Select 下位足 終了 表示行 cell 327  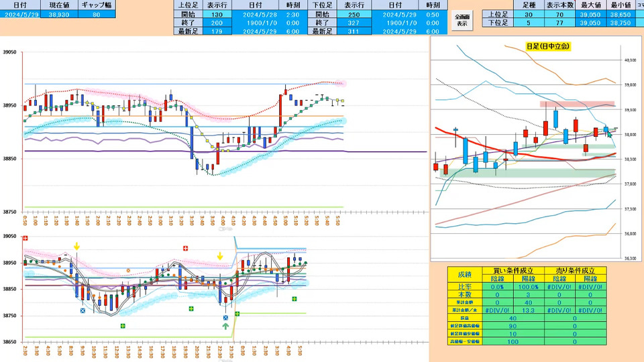[354, 23]
